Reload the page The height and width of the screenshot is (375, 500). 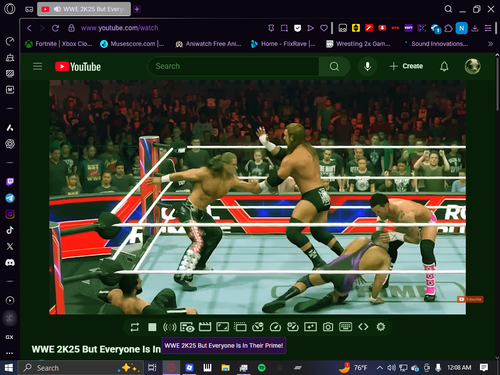pyautogui.click(x=55, y=28)
